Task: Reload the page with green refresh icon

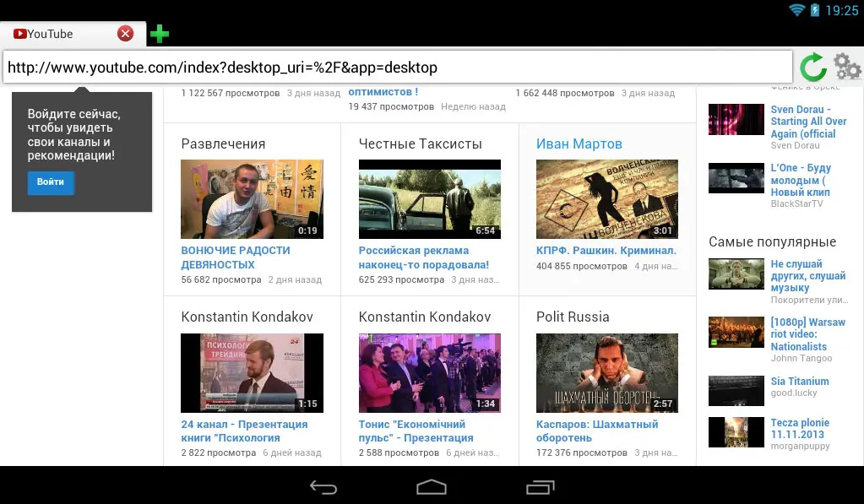Action: point(813,68)
